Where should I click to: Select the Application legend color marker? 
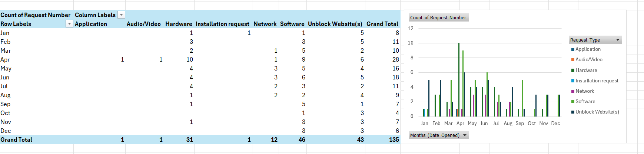click(573, 49)
